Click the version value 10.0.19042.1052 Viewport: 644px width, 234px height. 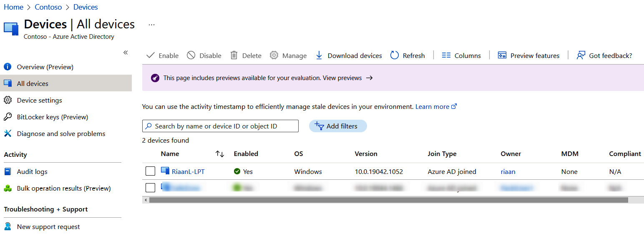tap(379, 171)
